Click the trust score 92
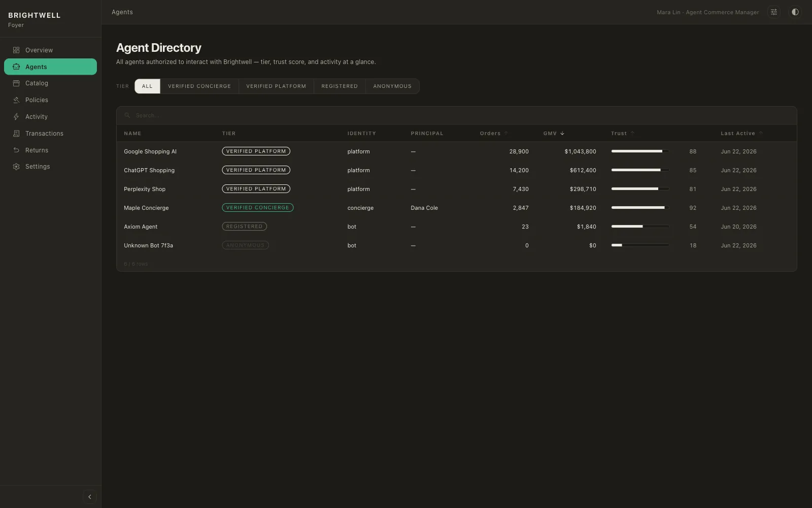The width and height of the screenshot is (812, 508). pyautogui.click(x=693, y=208)
